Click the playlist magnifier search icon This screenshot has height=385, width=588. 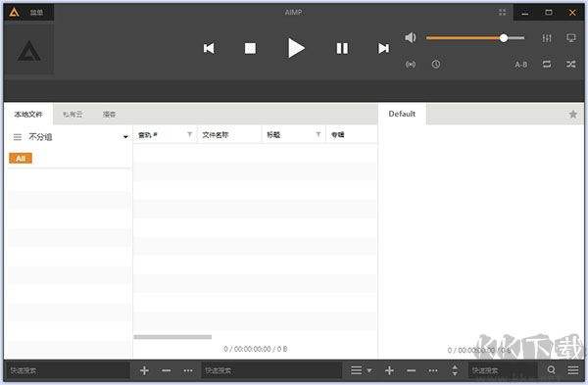pyautogui.click(x=551, y=370)
